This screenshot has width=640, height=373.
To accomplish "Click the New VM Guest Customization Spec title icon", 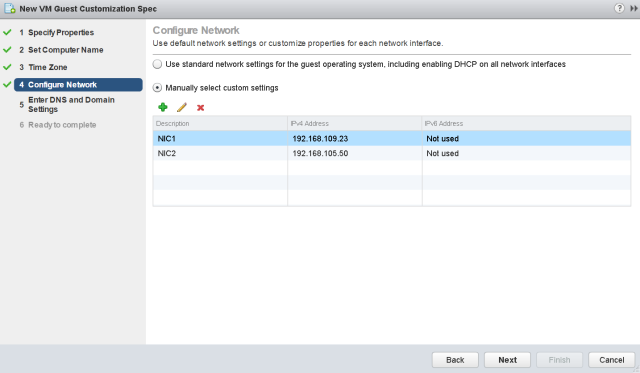I will click(x=10, y=8).
